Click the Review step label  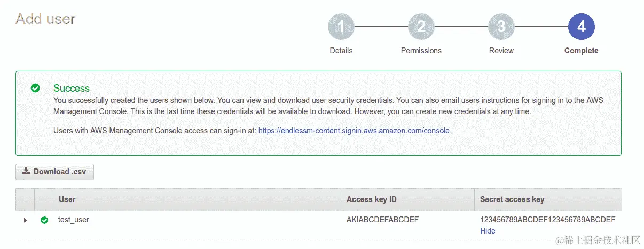point(501,51)
